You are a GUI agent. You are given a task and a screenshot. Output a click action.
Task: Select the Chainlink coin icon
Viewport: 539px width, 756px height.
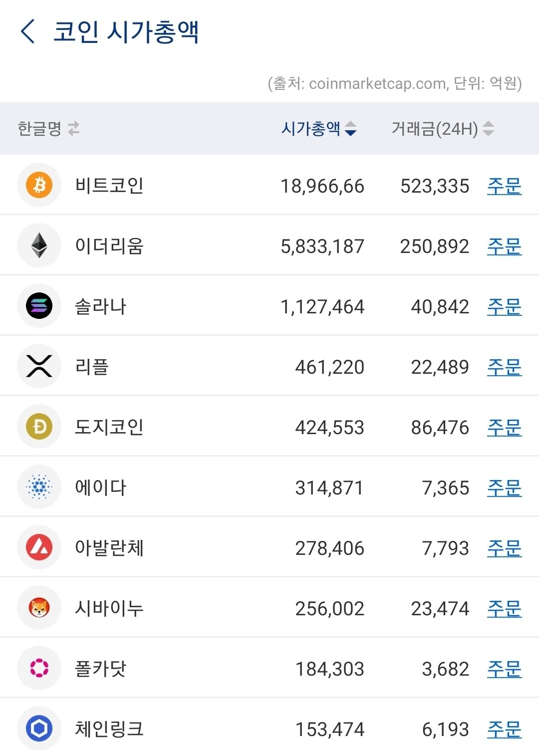coord(38,729)
